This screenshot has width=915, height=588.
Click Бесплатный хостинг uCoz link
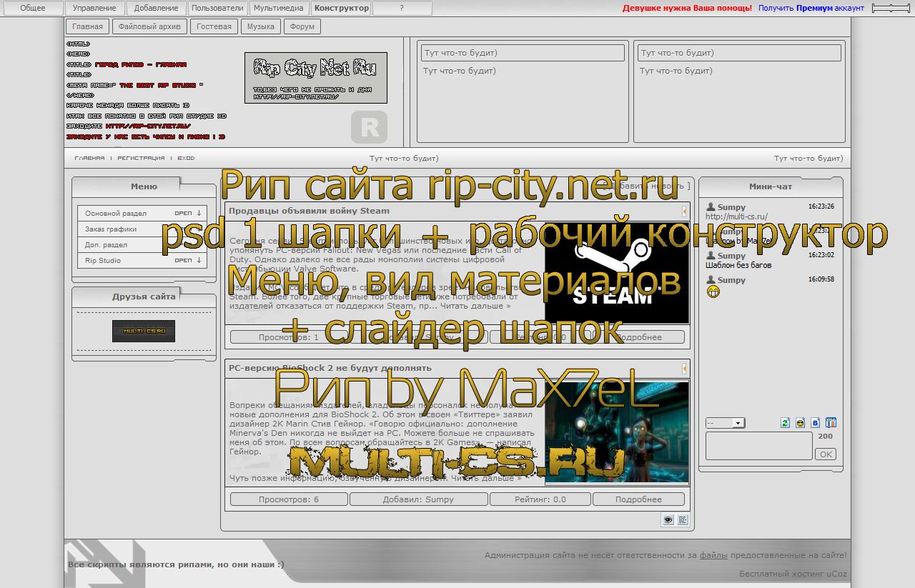pyautogui.click(x=793, y=574)
